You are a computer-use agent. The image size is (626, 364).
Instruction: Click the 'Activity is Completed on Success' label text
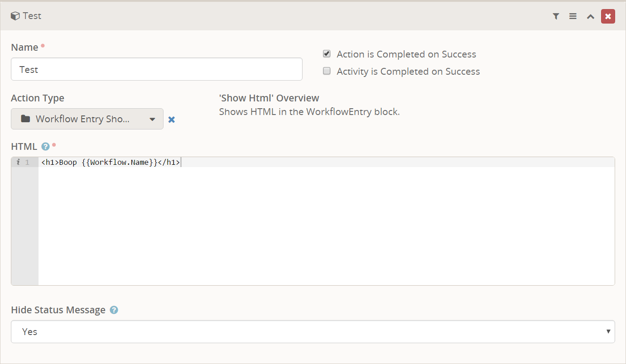[408, 72]
